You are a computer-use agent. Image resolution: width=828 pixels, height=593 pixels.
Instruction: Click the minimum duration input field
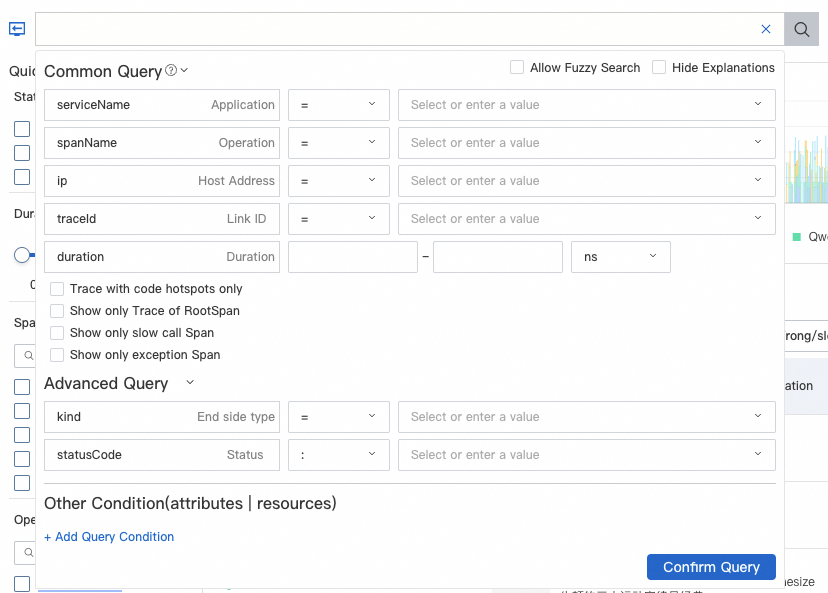(352, 257)
